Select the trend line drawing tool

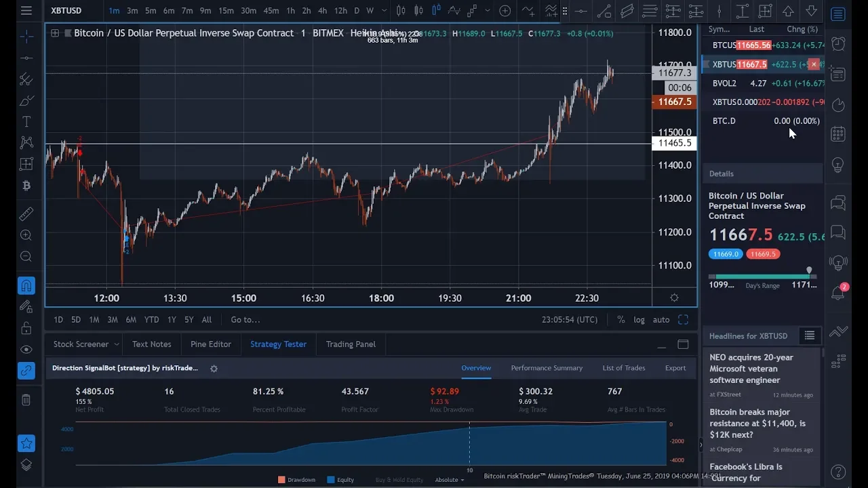pyautogui.click(x=26, y=58)
